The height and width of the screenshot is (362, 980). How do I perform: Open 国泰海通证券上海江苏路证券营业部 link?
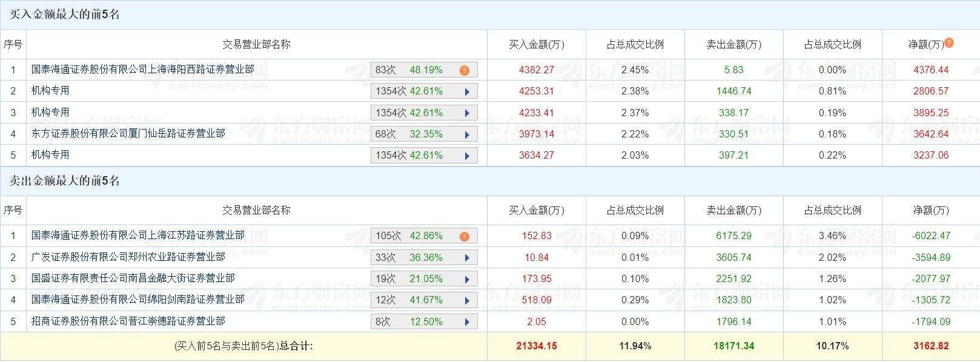137,235
